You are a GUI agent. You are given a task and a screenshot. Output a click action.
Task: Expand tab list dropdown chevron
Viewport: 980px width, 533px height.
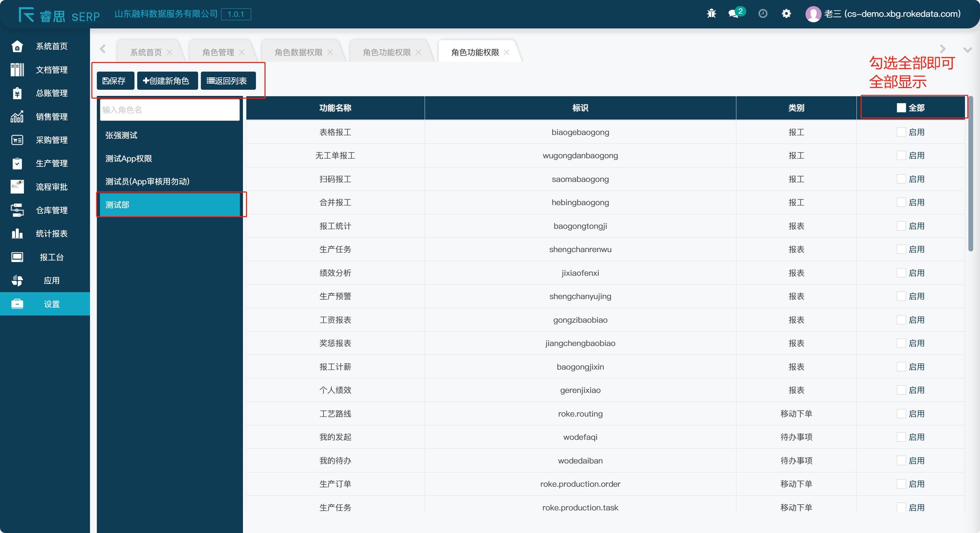[x=967, y=50]
